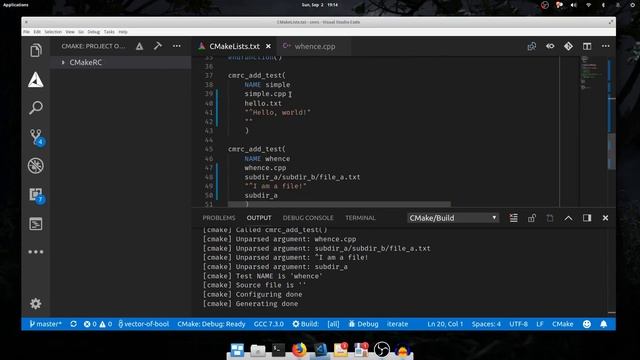Open changes icon in editor title bar
The image size is (640, 360).
point(531,46)
